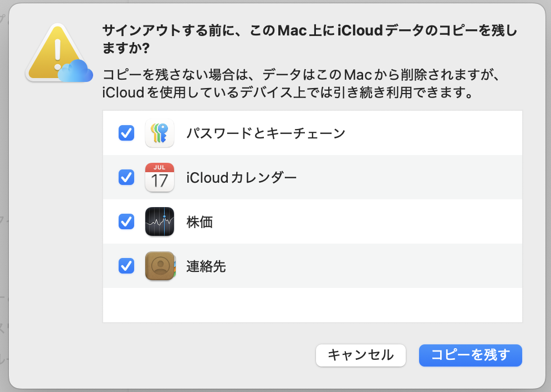Click the Stocks (株価) chart icon
Image resolution: width=551 pixels, height=392 pixels.
[160, 222]
